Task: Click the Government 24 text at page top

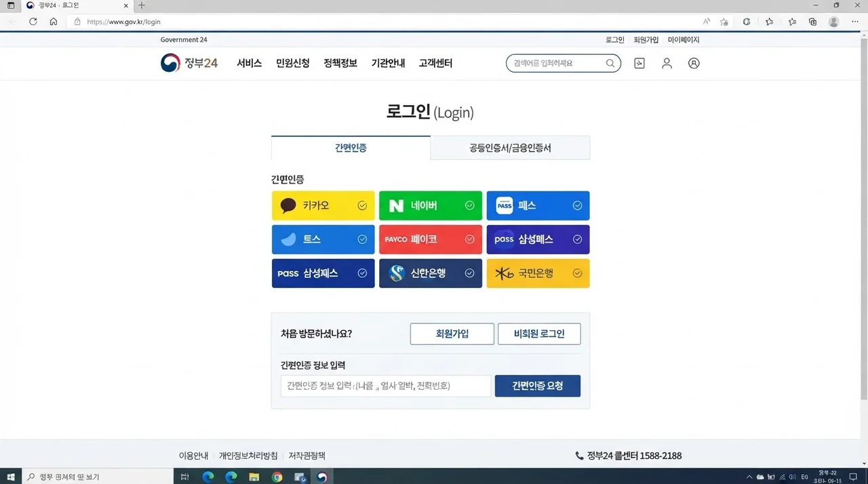Action: [184, 40]
